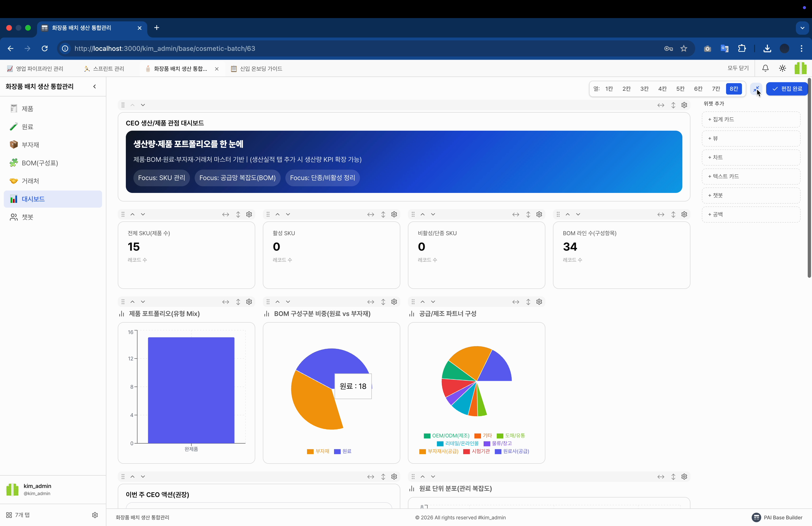Viewport: 812px width, 526px height.
Task: Open the browser tab list dropdown
Action: (802, 28)
